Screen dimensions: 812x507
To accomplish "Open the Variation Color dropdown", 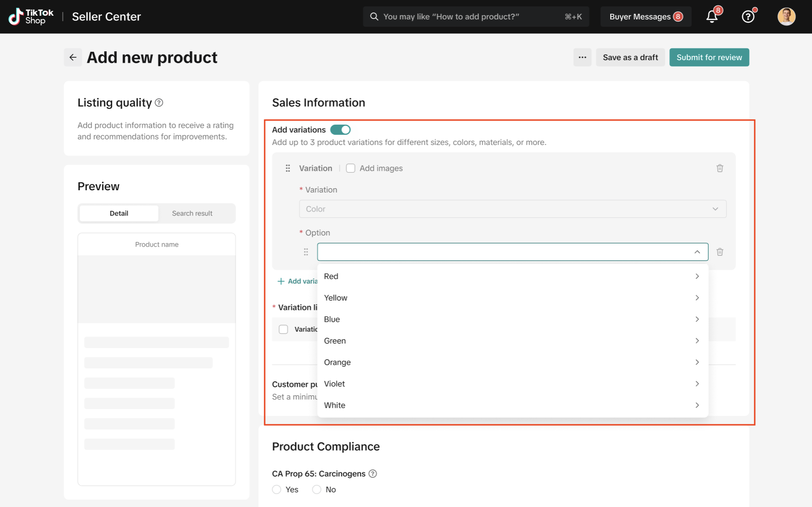I will [512, 209].
